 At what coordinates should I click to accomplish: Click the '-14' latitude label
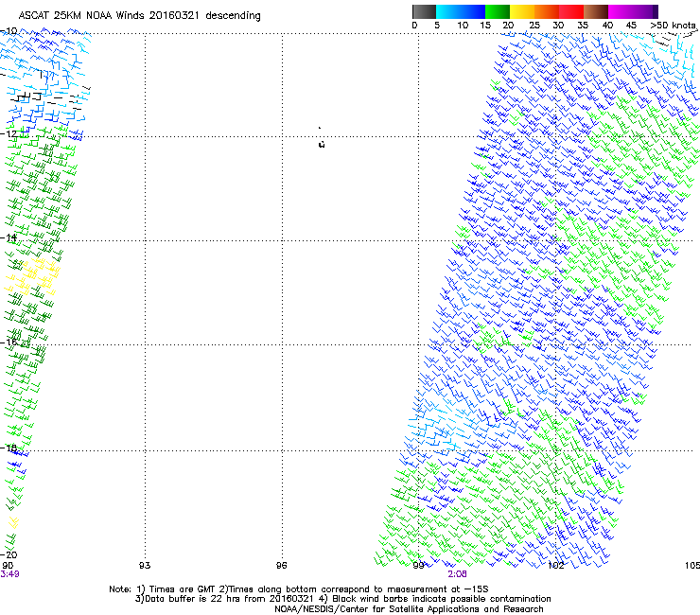coord(9,237)
